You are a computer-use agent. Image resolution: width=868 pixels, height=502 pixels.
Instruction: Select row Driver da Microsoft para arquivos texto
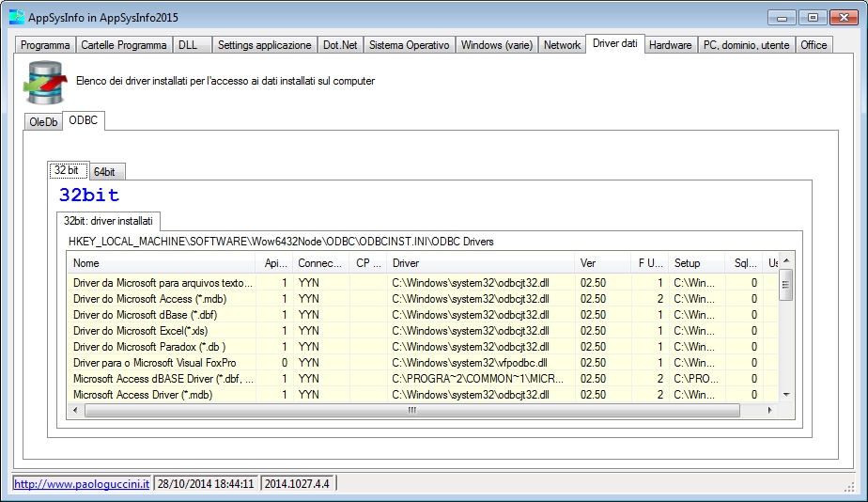(423, 283)
